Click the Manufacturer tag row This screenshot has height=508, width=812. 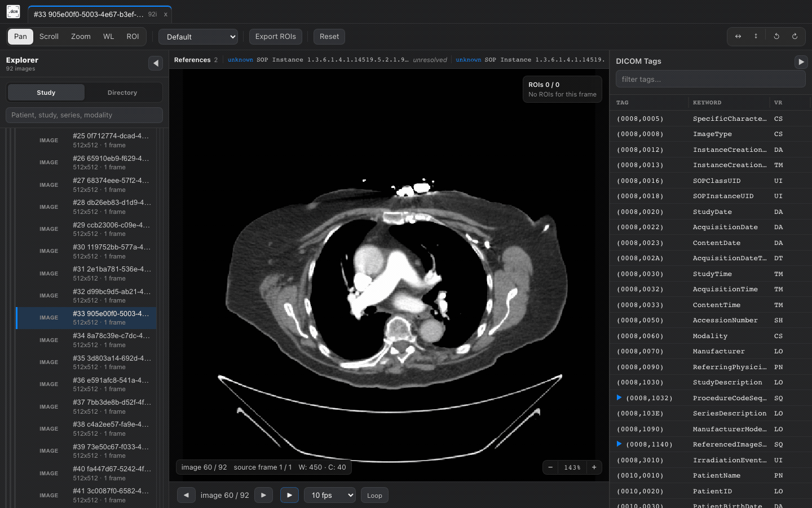tap(710, 351)
